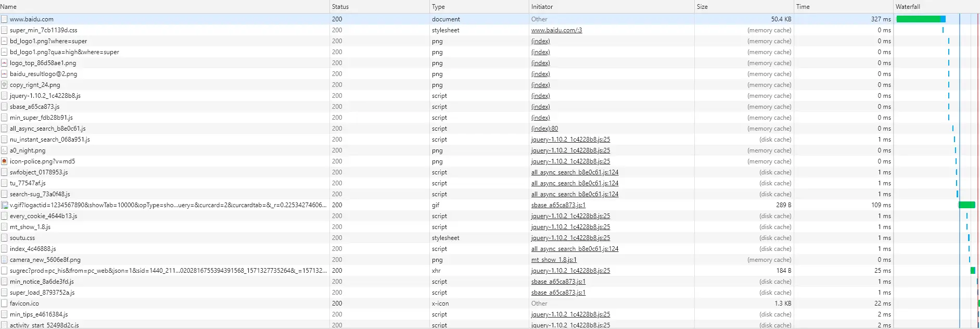Click the script icon of jquery-1.10.2_1c4228b8.js
Viewport: 980px width, 329px height.
click(x=4, y=96)
